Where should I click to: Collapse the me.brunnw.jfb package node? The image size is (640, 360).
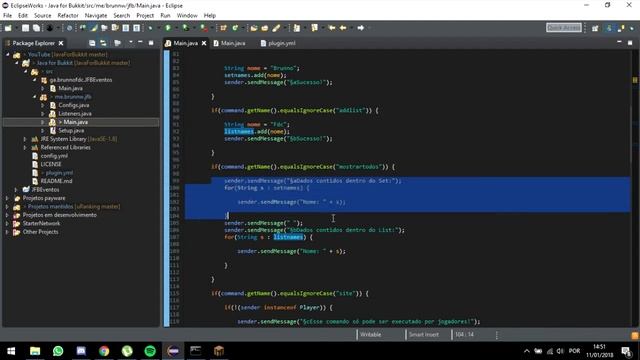(34, 97)
